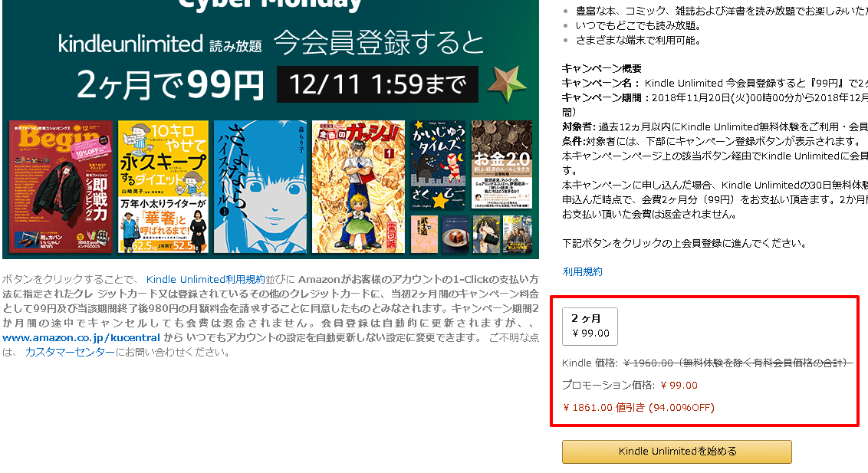
Task: Open the 利用規約 link
Action: (582, 271)
